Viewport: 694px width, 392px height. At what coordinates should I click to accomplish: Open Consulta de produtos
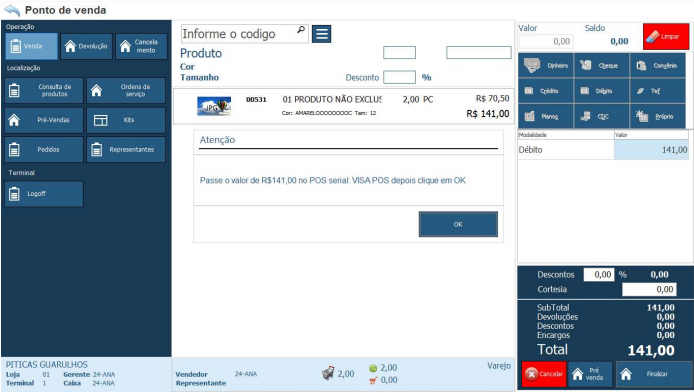[x=44, y=90]
